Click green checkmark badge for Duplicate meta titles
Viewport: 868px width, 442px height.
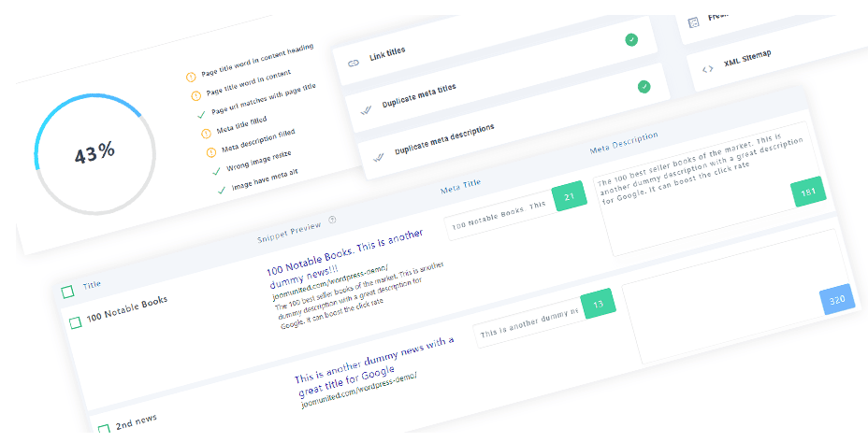tap(644, 87)
